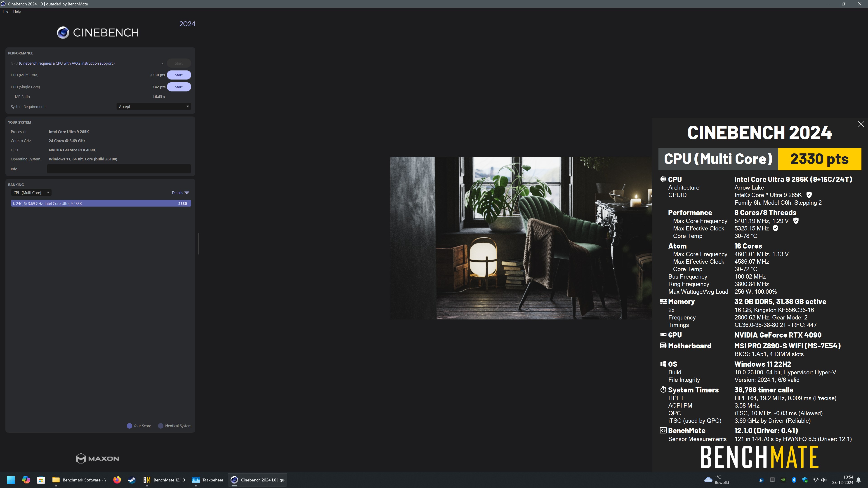Image resolution: width=868 pixels, height=488 pixels.
Task: Click the Memory module icon in BenchMate panel
Action: (663, 301)
